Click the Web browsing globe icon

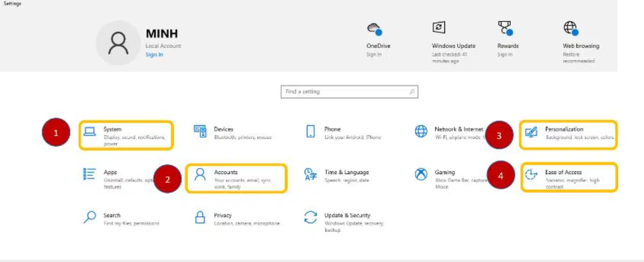pyautogui.click(x=571, y=29)
